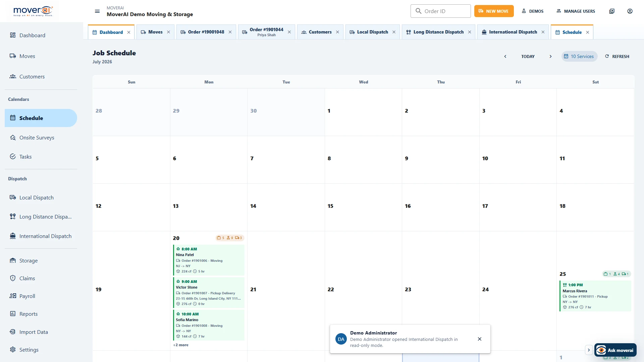Screen dimensions: 644x362
Task: Open Moves in the sidebar
Action: click(41, 56)
